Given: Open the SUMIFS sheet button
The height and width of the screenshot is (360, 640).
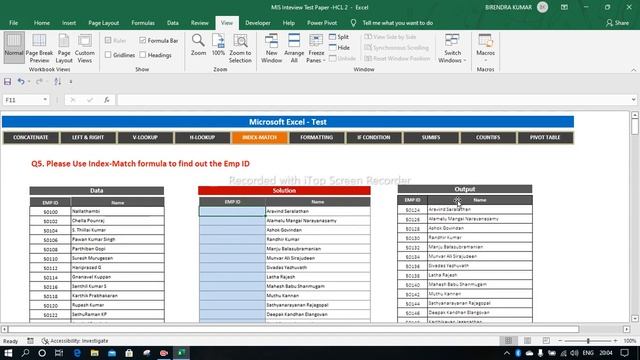Looking at the screenshot, I should click(431, 138).
